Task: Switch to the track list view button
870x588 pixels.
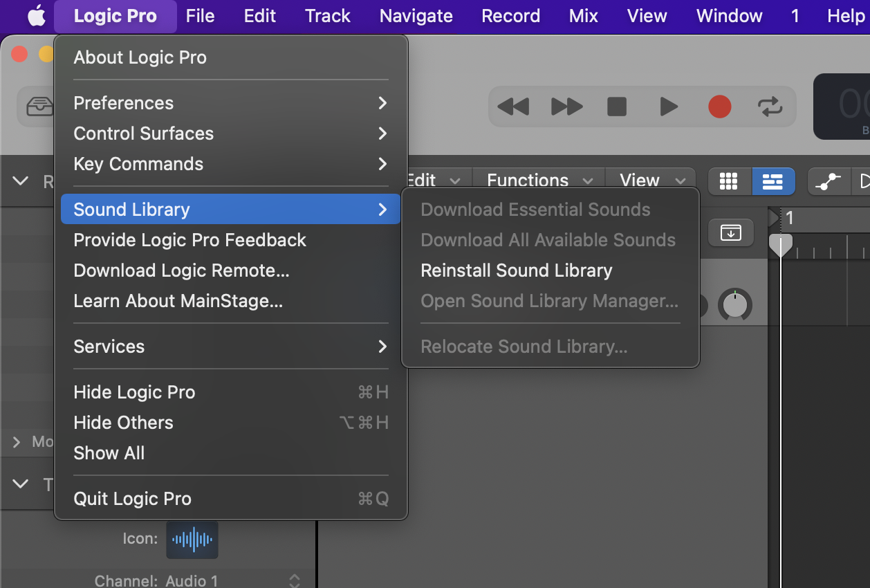Action: coord(772,181)
